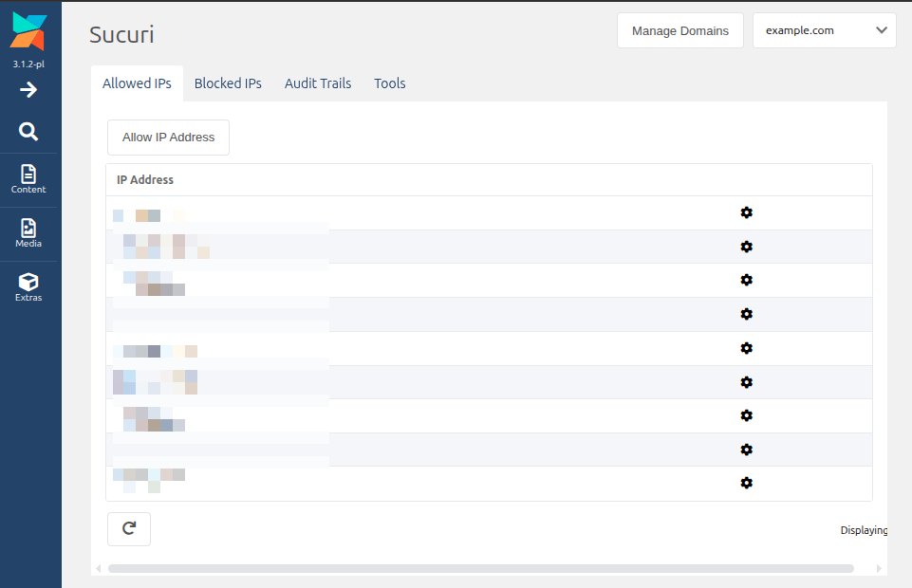
Task: Select the Tools tab
Action: pyautogui.click(x=389, y=83)
